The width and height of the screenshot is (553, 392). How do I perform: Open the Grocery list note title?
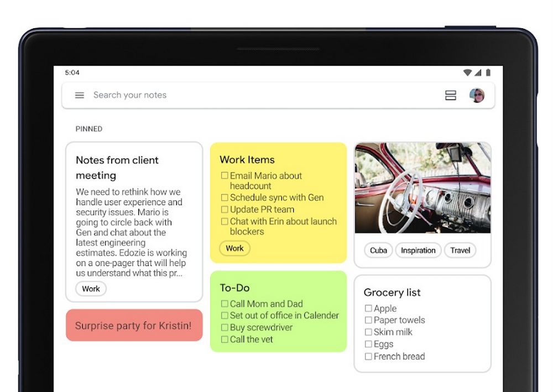[x=392, y=292]
